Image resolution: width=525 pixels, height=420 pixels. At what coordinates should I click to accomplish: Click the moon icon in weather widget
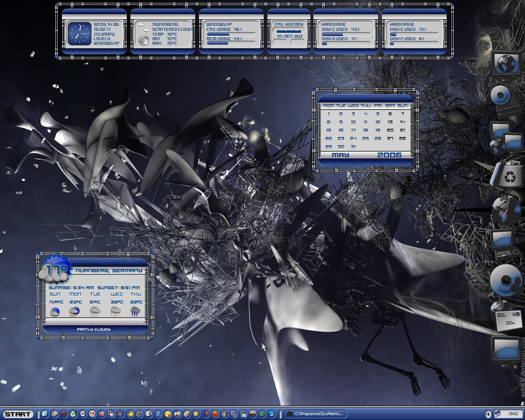tap(144, 40)
